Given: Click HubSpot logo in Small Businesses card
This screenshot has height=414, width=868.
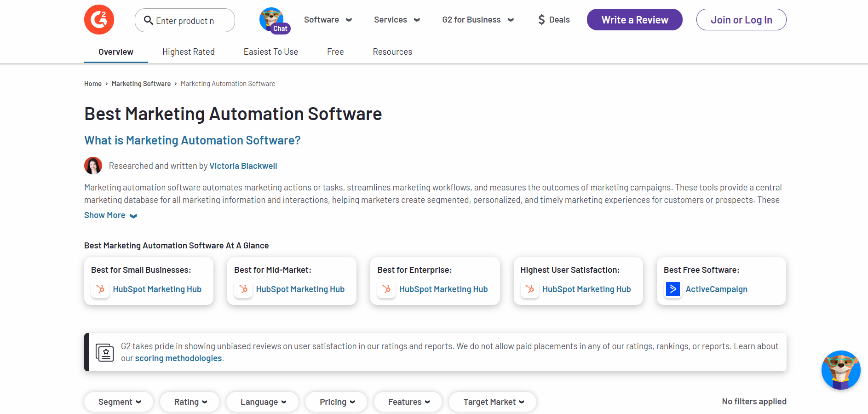Looking at the screenshot, I should tap(100, 289).
